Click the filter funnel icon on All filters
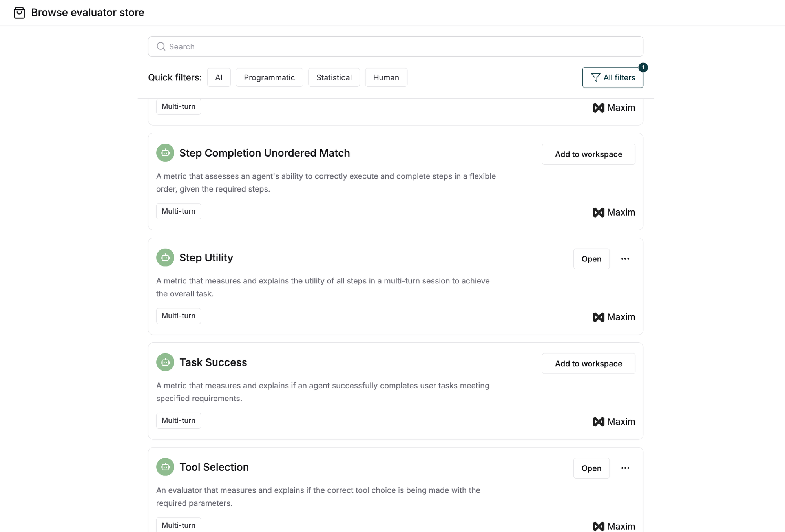The width and height of the screenshot is (785, 532). pyautogui.click(x=595, y=77)
